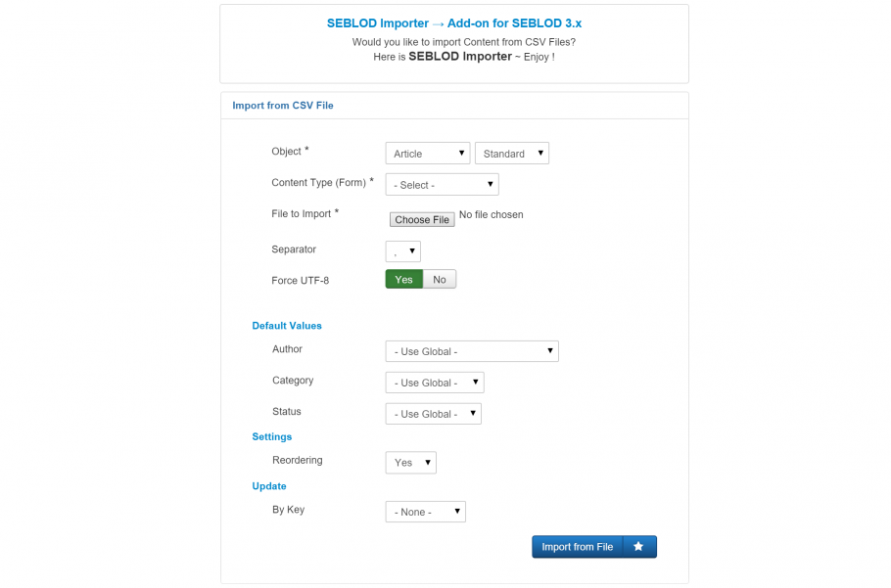The width and height of the screenshot is (891, 588).
Task: Click the Settings section heading
Action: (272, 437)
